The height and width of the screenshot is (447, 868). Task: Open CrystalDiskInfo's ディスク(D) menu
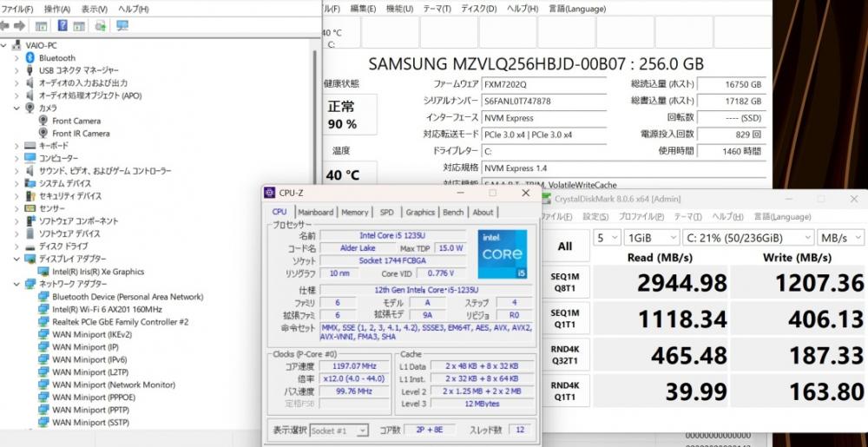tap(479, 9)
